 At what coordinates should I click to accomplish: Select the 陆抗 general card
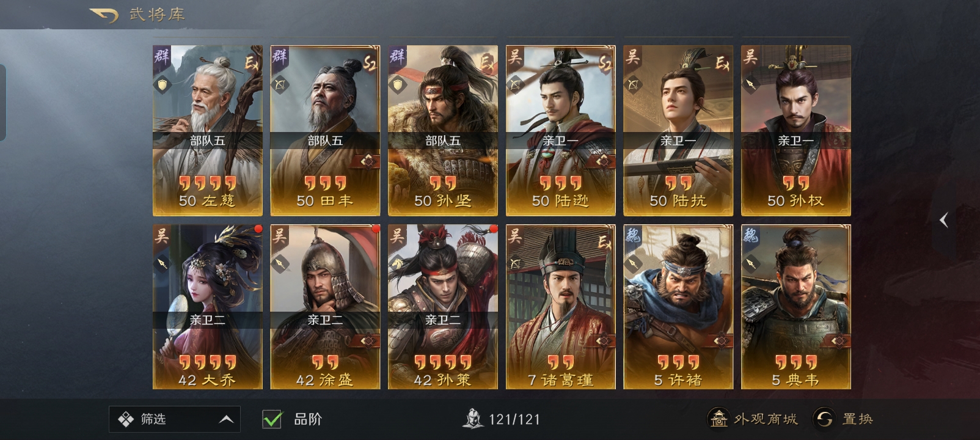point(678,130)
